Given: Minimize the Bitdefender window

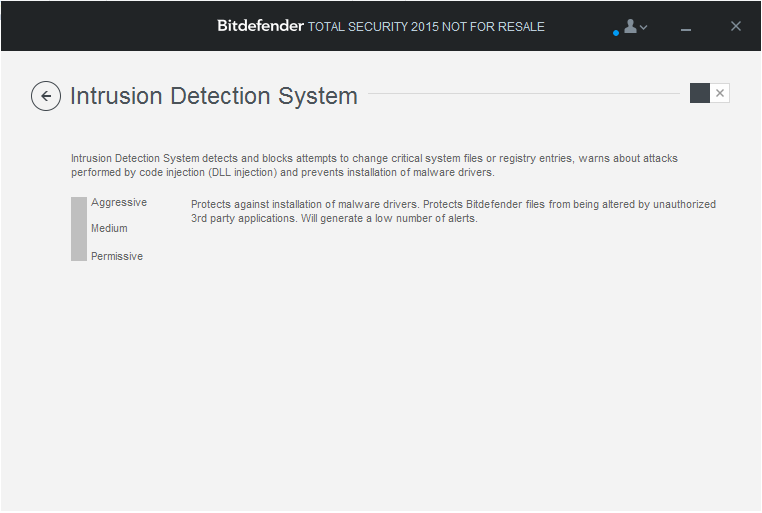Looking at the screenshot, I should pyautogui.click(x=686, y=30).
